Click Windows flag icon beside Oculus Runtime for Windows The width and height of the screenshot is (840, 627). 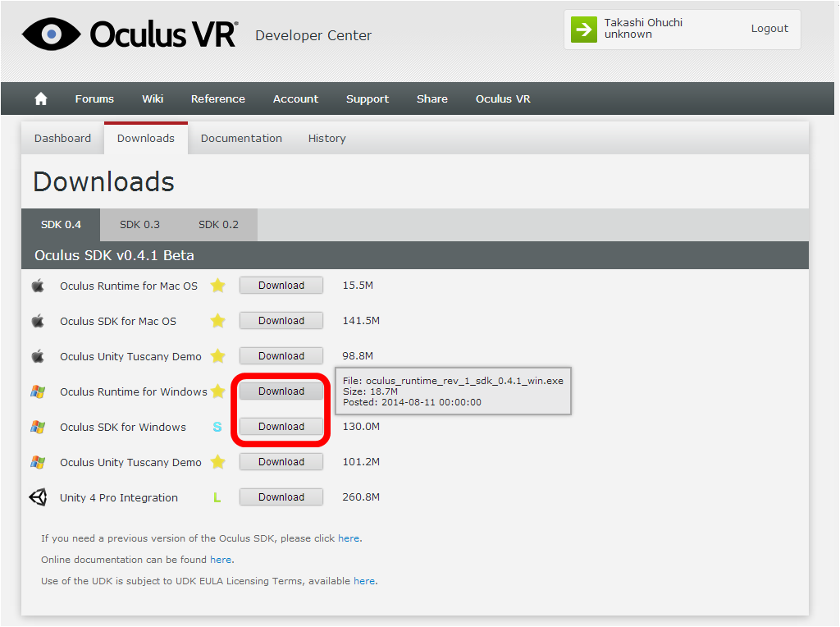pos(38,391)
